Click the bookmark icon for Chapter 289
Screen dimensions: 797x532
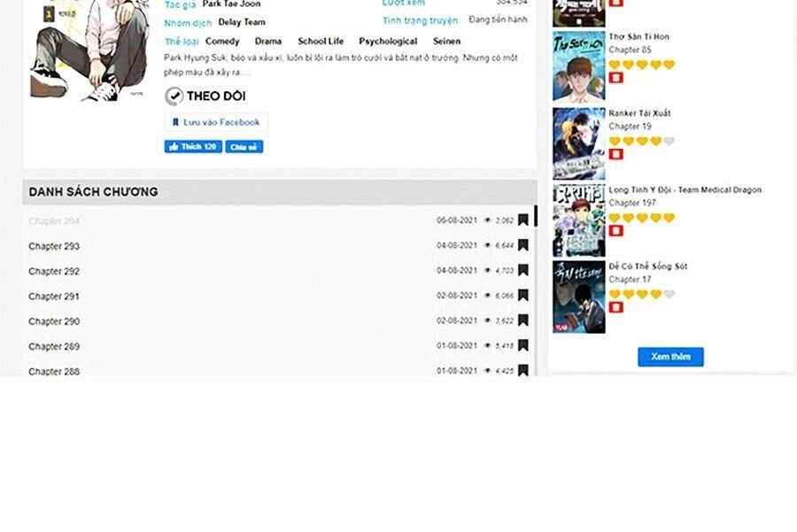[523, 345]
